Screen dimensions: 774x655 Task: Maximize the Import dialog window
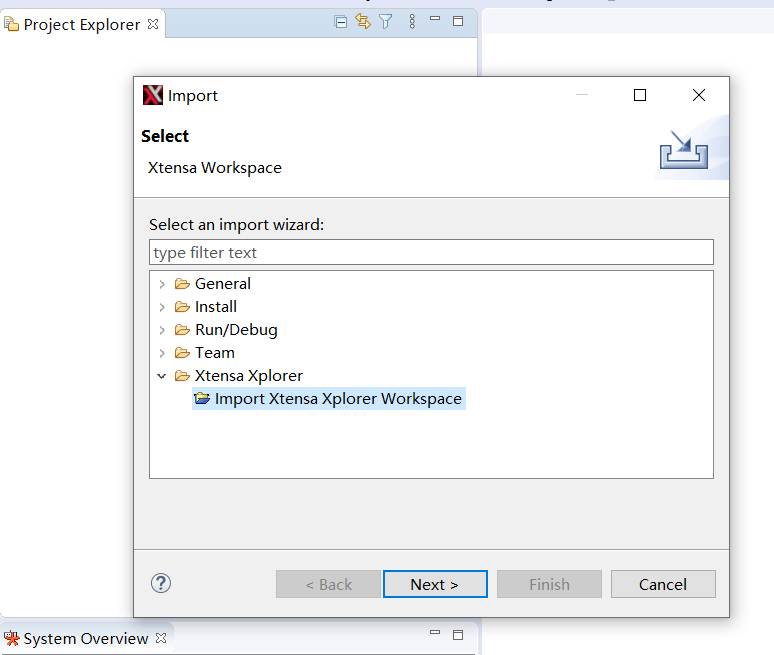tap(640, 95)
